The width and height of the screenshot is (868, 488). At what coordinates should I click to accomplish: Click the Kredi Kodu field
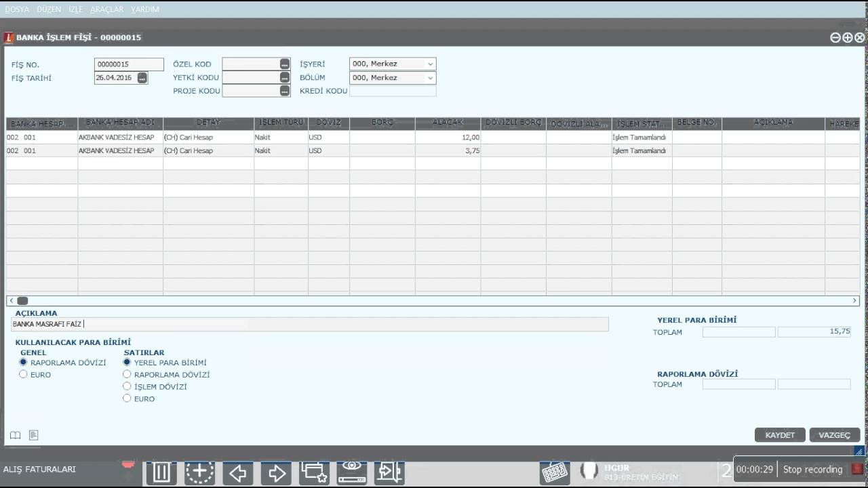393,91
